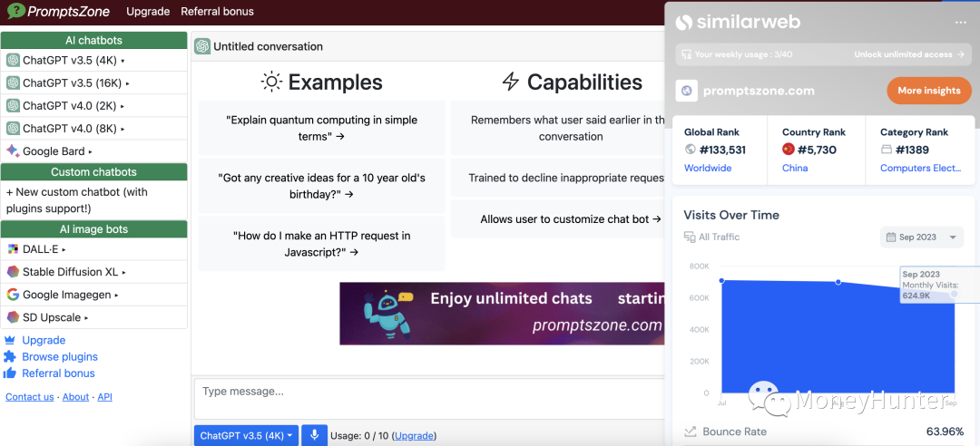Click the Google Imagegen G icon
980x446 pixels.
tap(13, 295)
